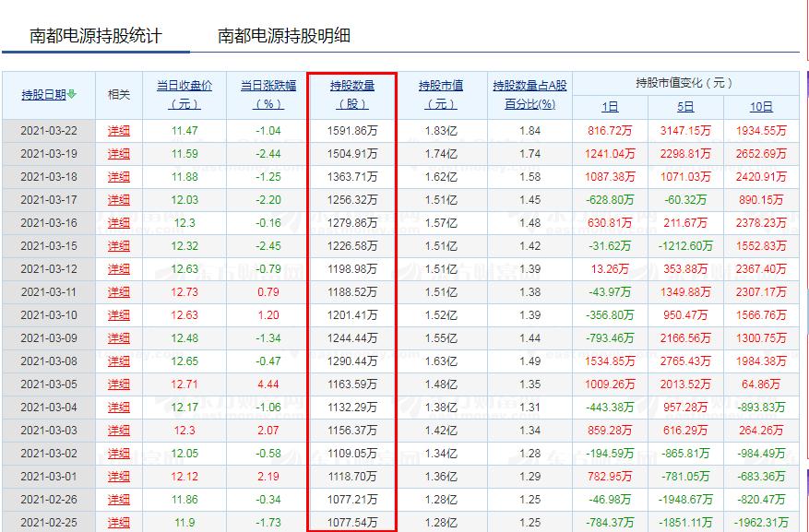Open 详细 link for 2021-03-08
The width and height of the screenshot is (809, 532).
coord(119,361)
